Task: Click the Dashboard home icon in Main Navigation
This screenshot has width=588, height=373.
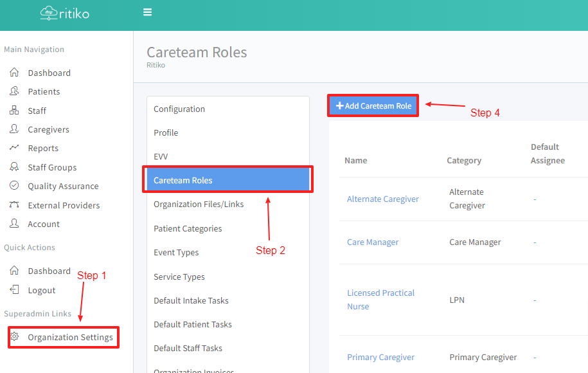Action: (14, 73)
